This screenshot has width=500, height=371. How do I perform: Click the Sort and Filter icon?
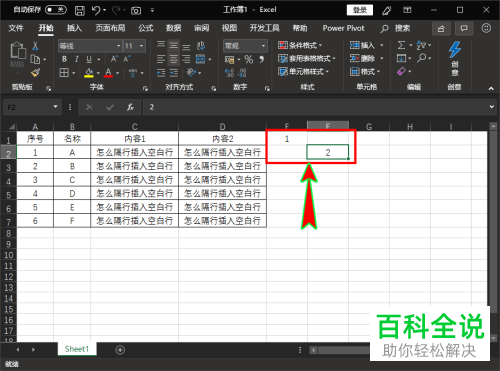coord(421,45)
